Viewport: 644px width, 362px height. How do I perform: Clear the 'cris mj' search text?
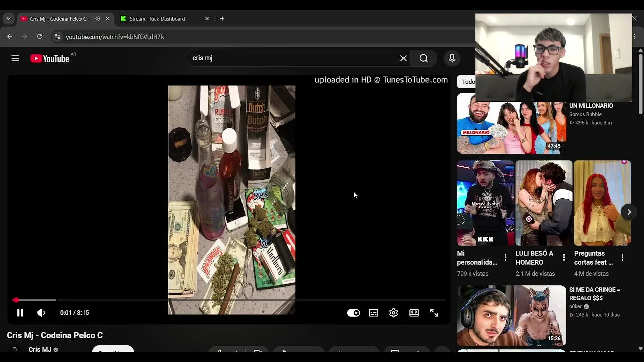coord(404,58)
